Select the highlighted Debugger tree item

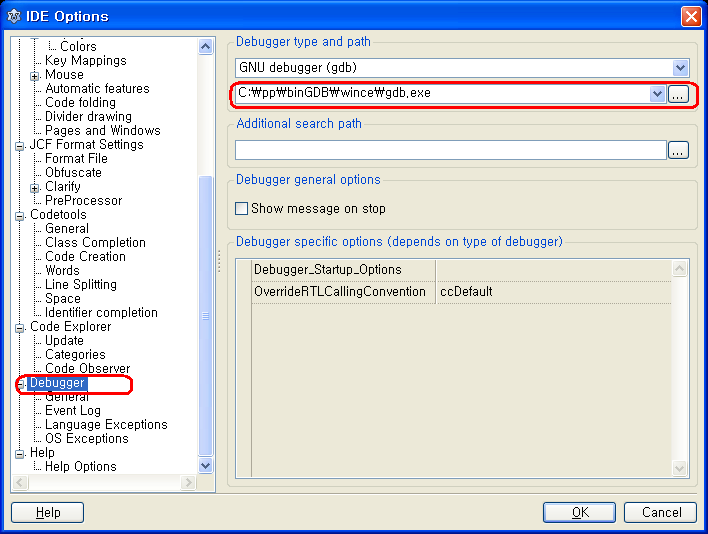point(57,383)
